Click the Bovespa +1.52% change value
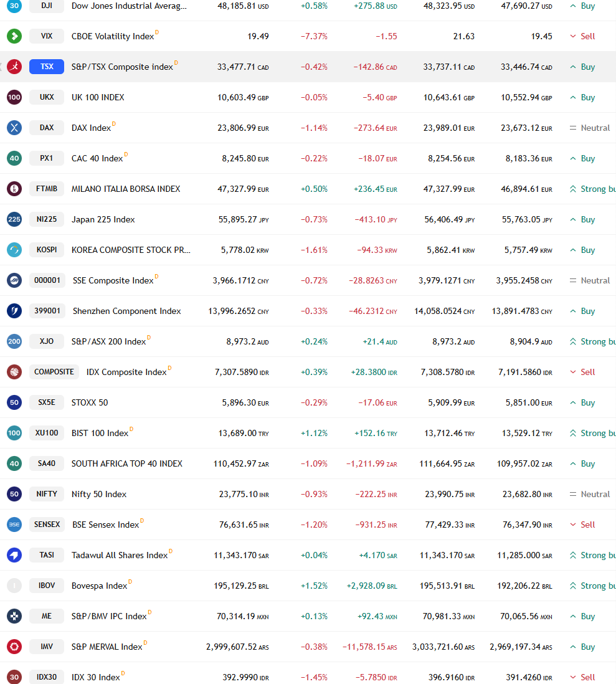Screen dimensions: 616x684 tap(314, 586)
